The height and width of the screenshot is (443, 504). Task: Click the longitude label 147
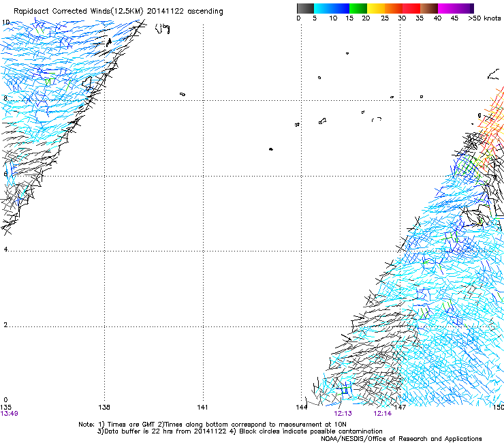(400, 408)
